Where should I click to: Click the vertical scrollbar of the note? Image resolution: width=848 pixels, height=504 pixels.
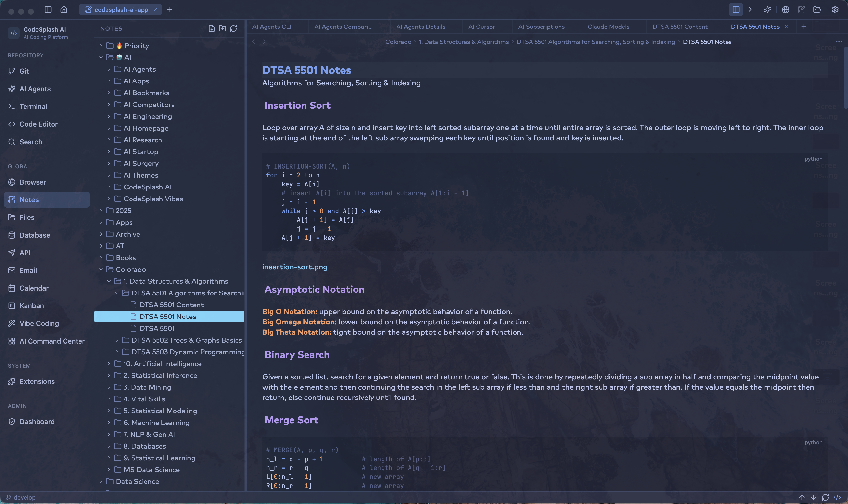pos(845,78)
